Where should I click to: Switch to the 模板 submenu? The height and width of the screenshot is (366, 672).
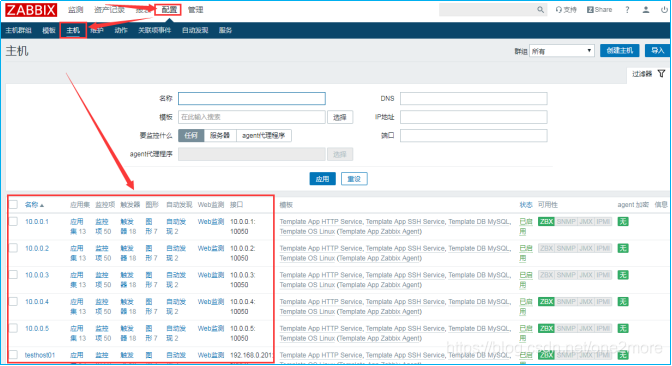click(49, 30)
